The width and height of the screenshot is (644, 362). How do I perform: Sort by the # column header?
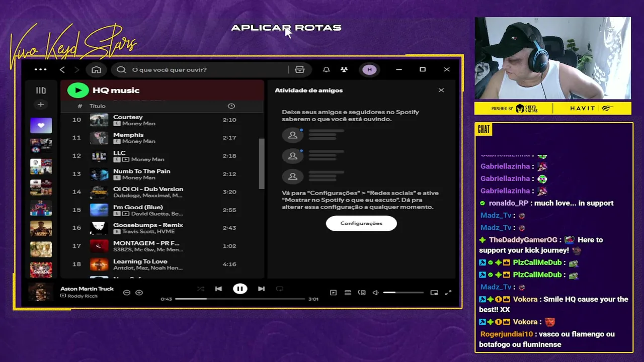[79, 106]
